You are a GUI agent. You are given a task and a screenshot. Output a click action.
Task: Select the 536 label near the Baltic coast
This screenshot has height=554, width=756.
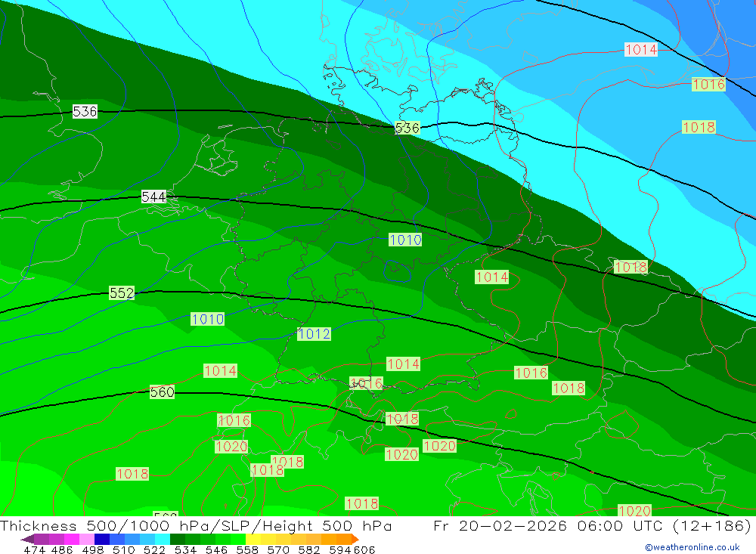pyautogui.click(x=407, y=128)
